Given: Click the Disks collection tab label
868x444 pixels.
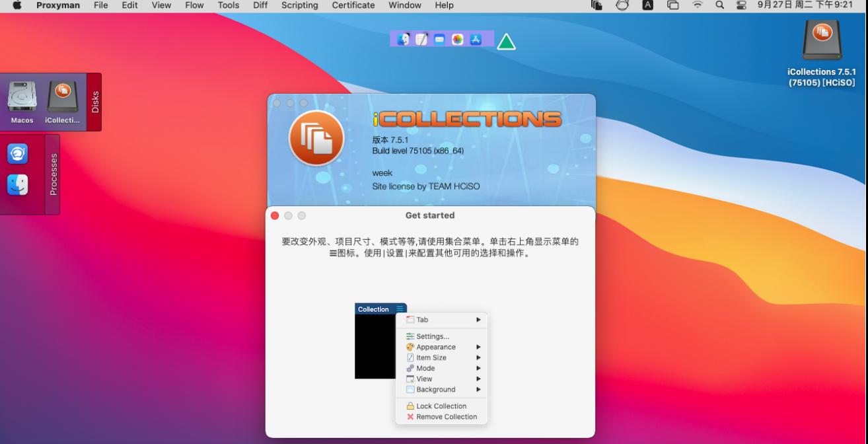Looking at the screenshot, I should coord(94,102).
